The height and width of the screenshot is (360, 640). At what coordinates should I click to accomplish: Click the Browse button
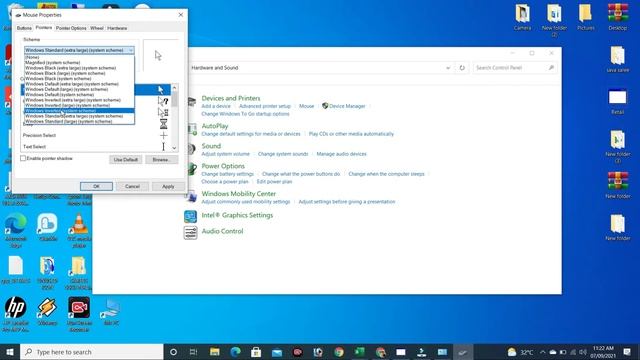pyautogui.click(x=162, y=160)
